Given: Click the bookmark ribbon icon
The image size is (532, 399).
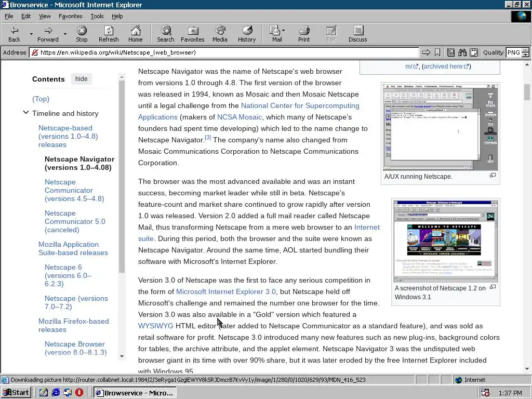Looking at the screenshot, I should [437, 52].
